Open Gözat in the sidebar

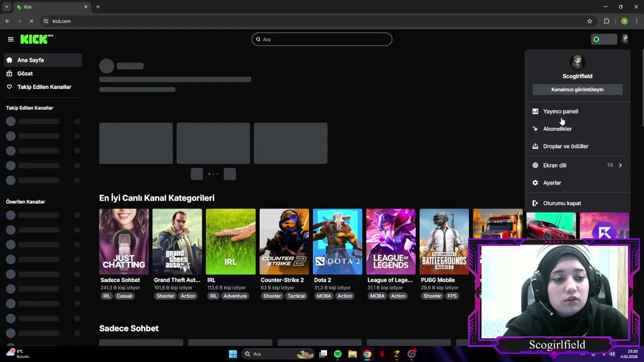click(x=43, y=73)
